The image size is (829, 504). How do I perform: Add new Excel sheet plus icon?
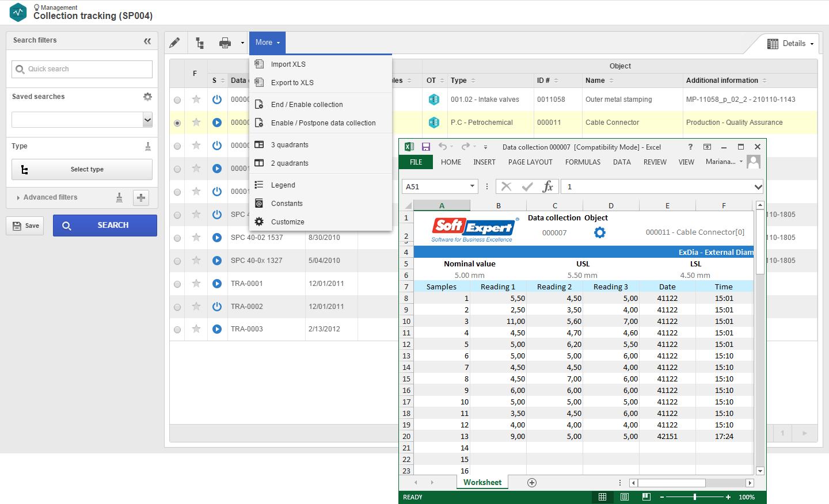pos(532,483)
